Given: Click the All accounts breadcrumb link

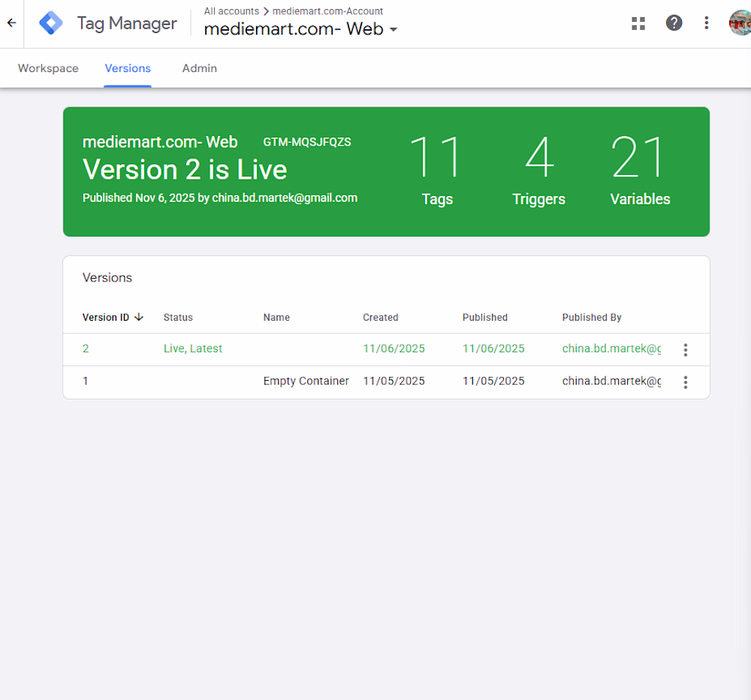Looking at the screenshot, I should [x=231, y=11].
